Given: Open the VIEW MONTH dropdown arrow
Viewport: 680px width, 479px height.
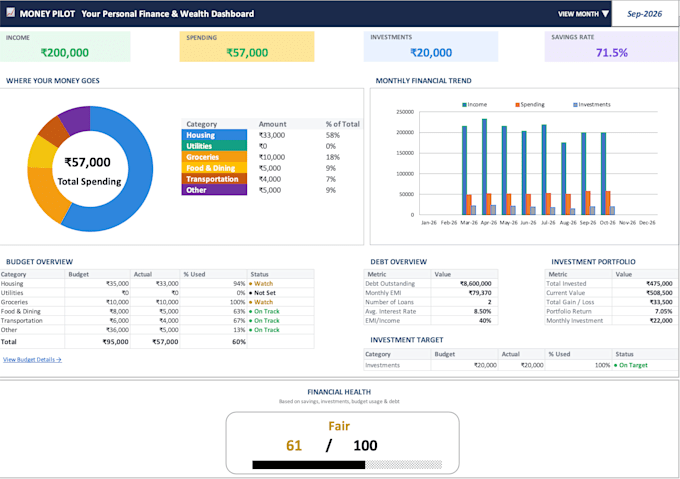Looking at the screenshot, I should pyautogui.click(x=605, y=14).
